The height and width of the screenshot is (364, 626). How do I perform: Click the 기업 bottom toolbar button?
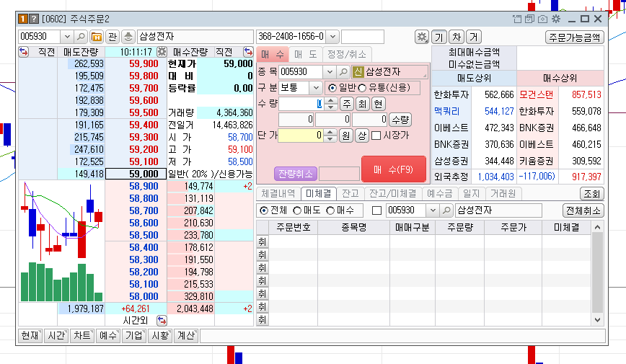click(x=133, y=335)
